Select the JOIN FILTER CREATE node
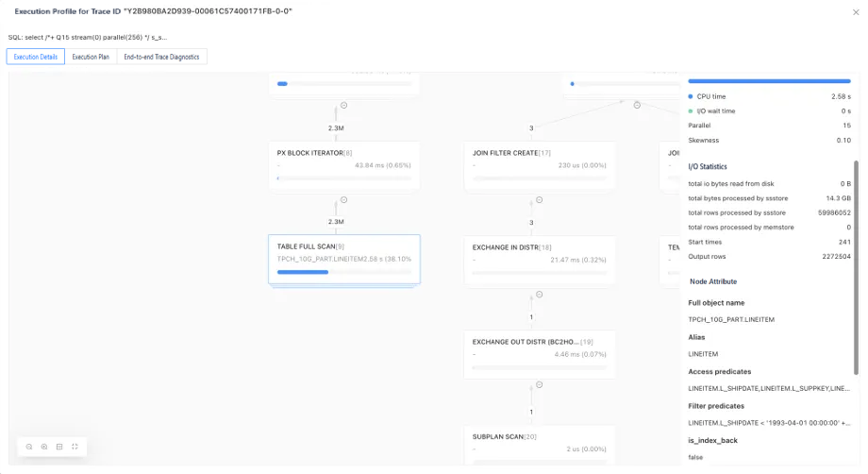Screen dimensions: 868x474 [540, 165]
